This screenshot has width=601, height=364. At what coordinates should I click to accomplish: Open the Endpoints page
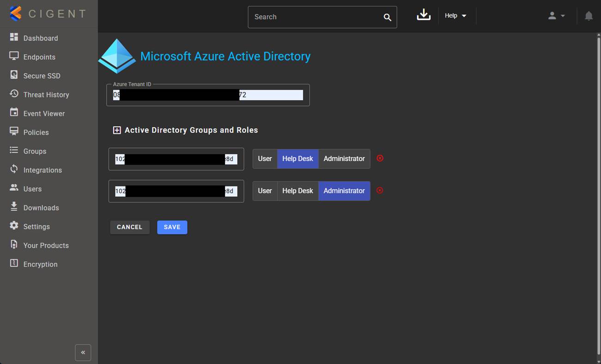[39, 57]
